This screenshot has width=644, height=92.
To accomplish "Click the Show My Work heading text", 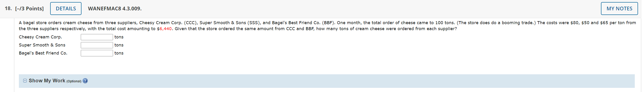I will pos(47,81).
